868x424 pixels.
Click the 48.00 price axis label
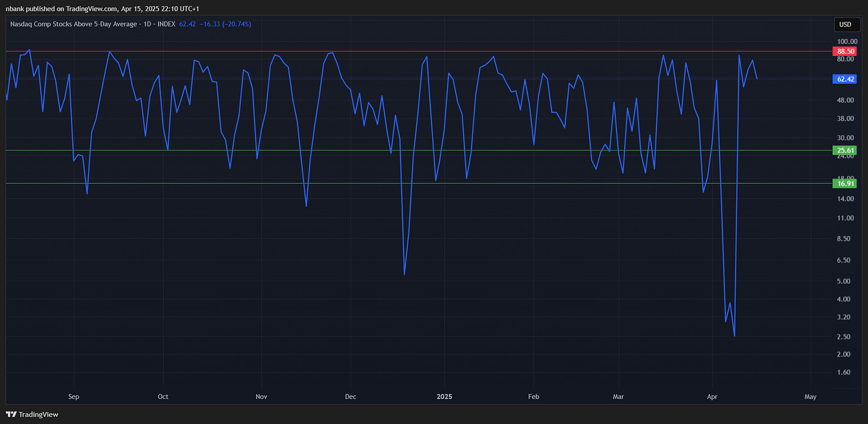tap(846, 100)
